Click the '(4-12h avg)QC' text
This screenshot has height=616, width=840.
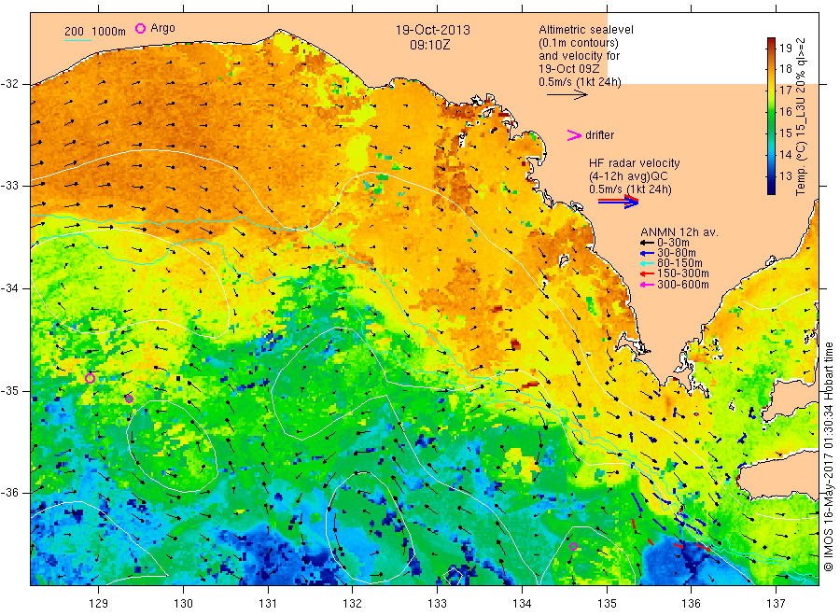click(628, 175)
